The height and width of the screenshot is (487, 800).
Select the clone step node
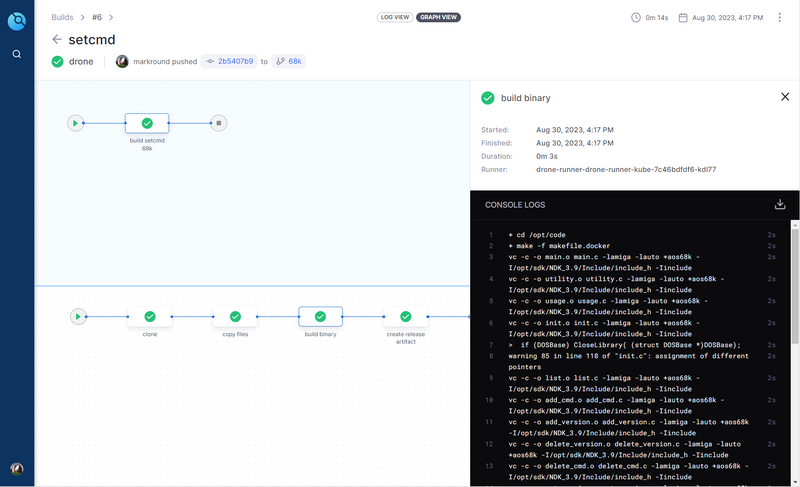click(x=150, y=317)
